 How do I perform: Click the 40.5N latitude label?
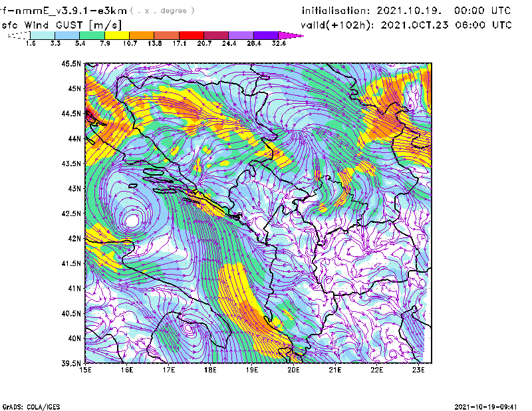(72, 313)
